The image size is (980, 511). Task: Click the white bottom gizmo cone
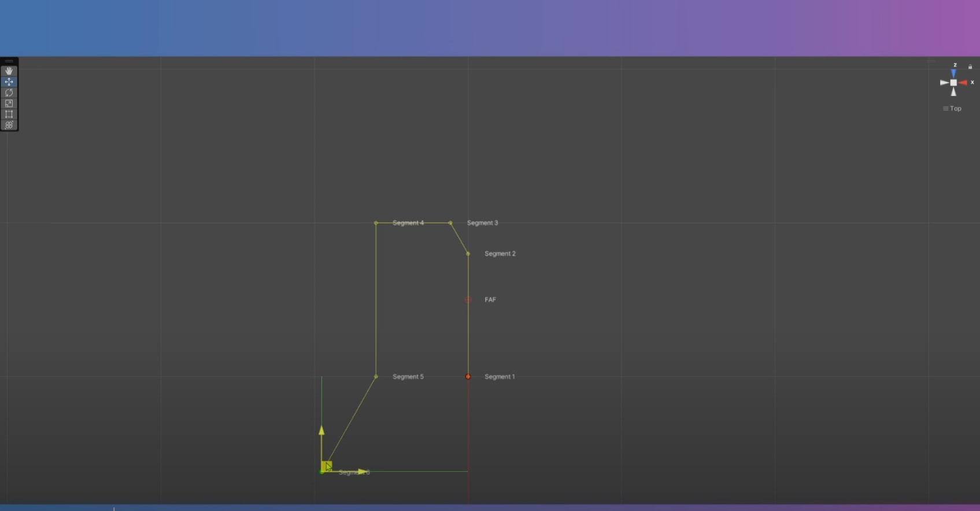(953, 92)
